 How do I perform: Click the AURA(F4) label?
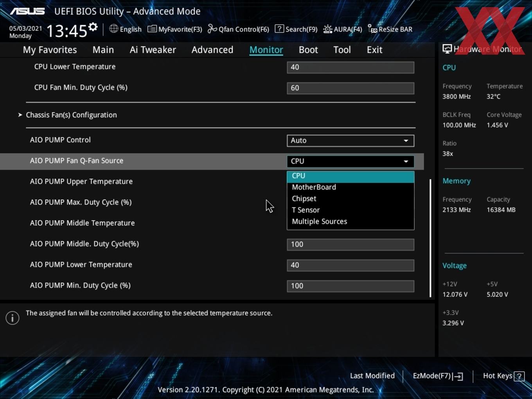pos(348,29)
